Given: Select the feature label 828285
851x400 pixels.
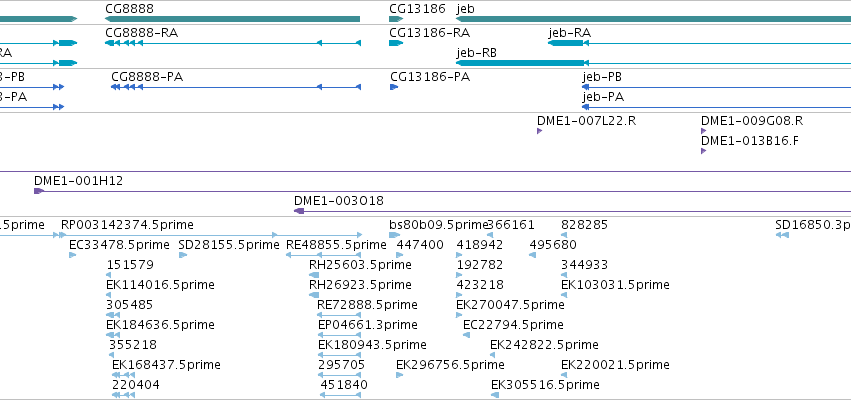Looking at the screenshot, I should click(585, 225).
